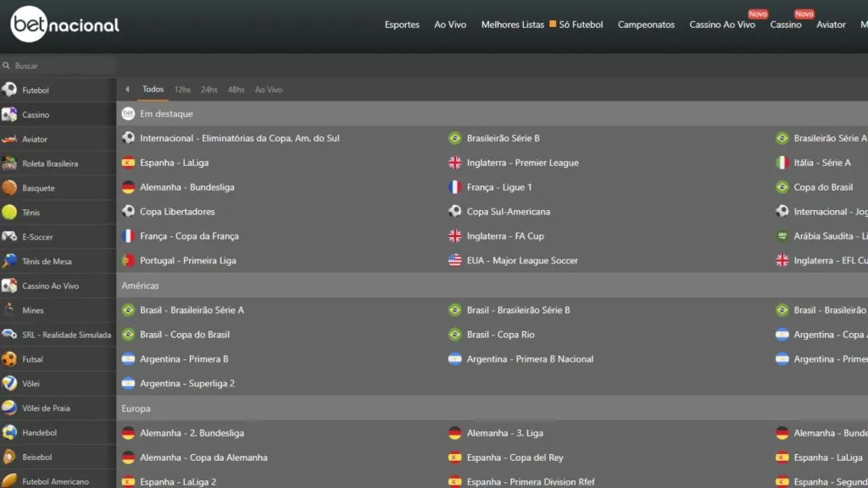Click the search magnifier icon
Viewport: 868px width, 488px height.
pos(6,65)
